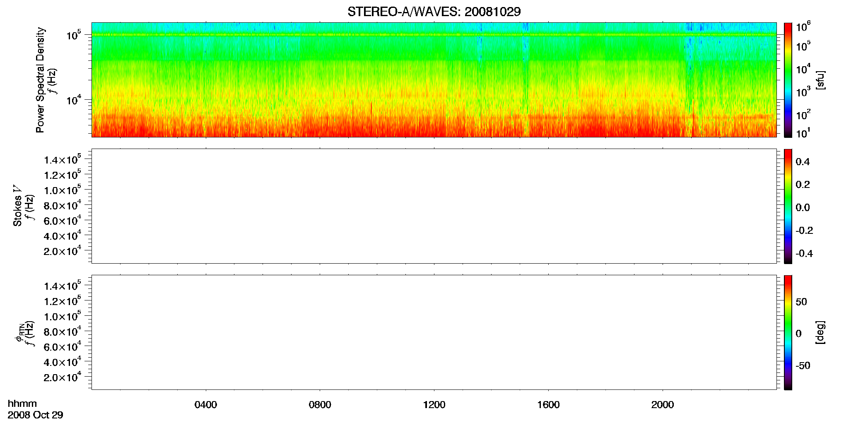Click the Power Spectral Density axis label
Viewport: 868px width, 447px height.
tap(40, 80)
